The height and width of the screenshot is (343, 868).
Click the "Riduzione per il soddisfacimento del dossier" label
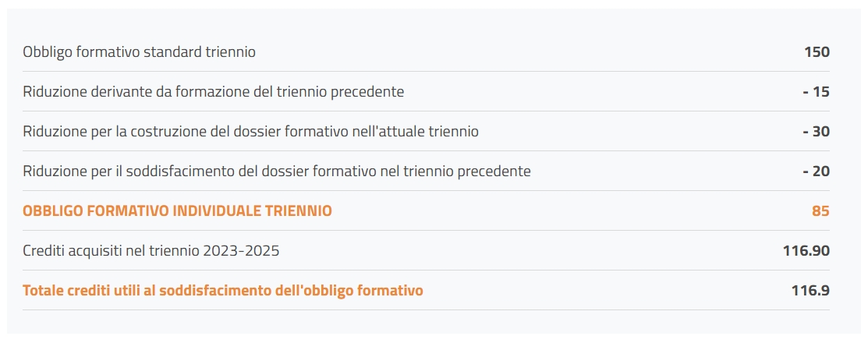coord(276,171)
